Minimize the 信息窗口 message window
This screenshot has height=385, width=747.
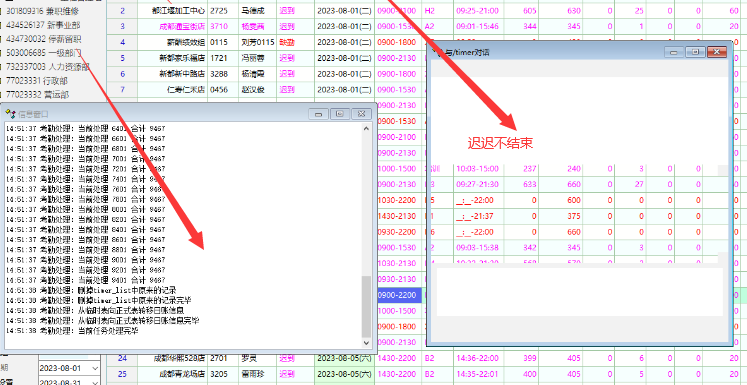318,113
